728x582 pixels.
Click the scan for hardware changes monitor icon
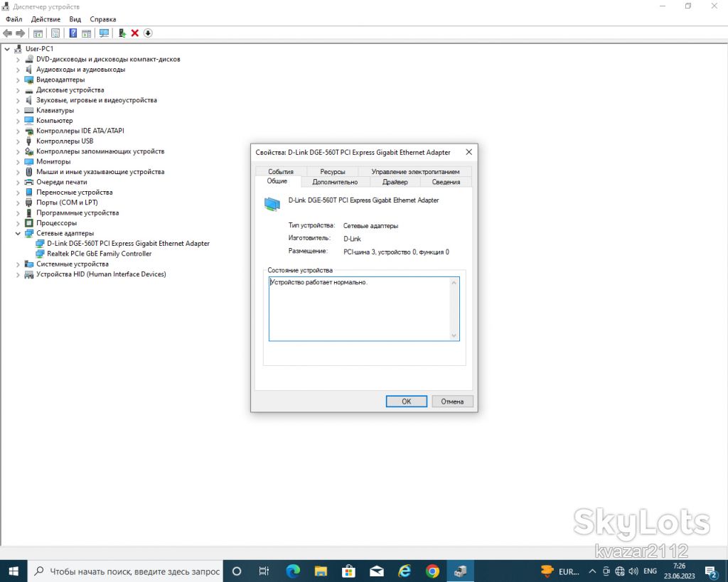104,33
